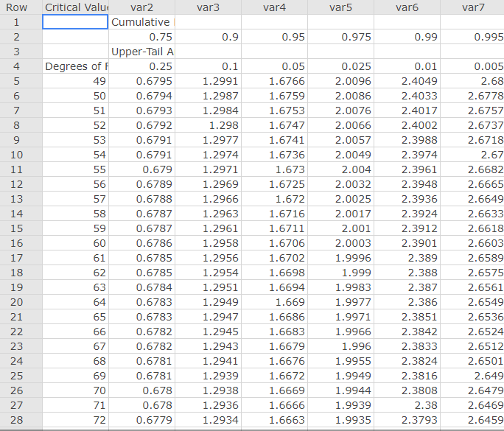Click the 0.975 cell under var5
Screen dimensions: 504x431
[340, 37]
